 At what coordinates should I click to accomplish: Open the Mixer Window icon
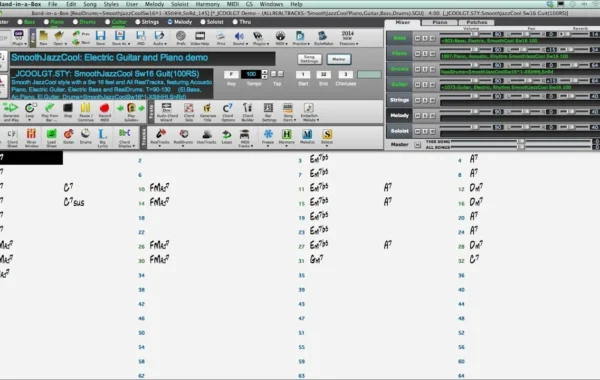click(x=31, y=138)
